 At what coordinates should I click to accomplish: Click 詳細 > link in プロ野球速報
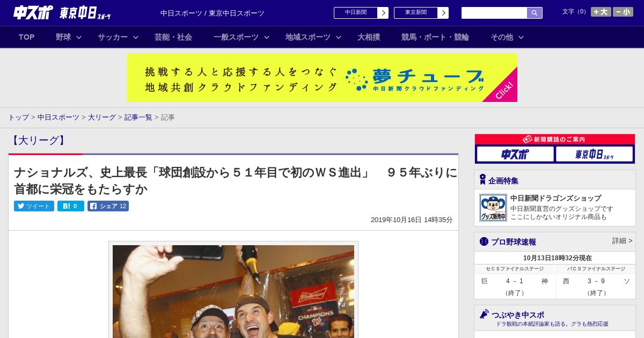pos(622,241)
